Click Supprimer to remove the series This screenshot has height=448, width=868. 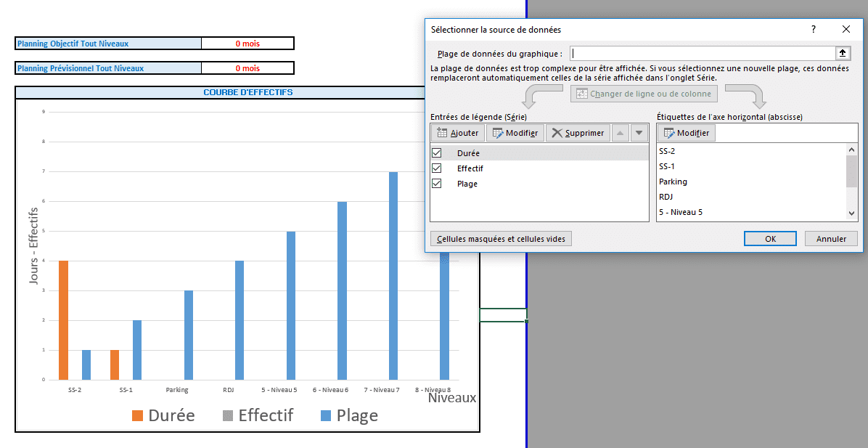pyautogui.click(x=578, y=133)
